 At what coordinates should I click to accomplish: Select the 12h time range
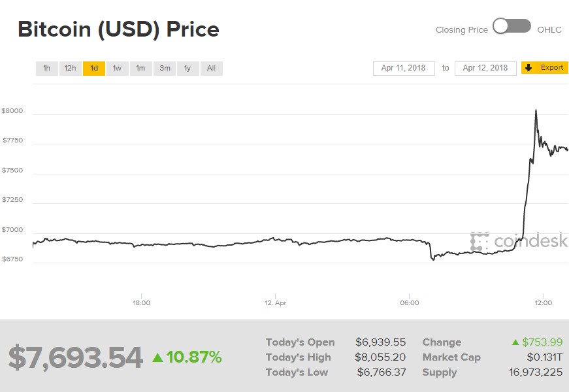(70, 68)
